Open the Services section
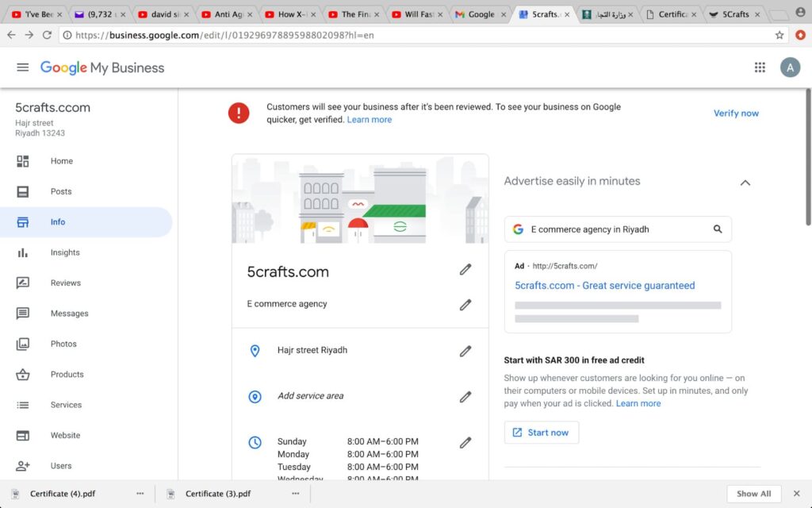The height and width of the screenshot is (508, 812). coord(86,406)
